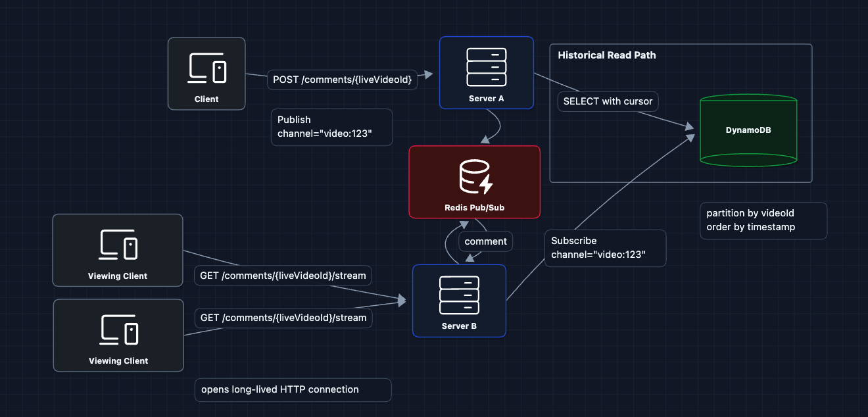Select the 'Redis Pub/Sub' text label
The image size is (868, 417).
click(474, 208)
